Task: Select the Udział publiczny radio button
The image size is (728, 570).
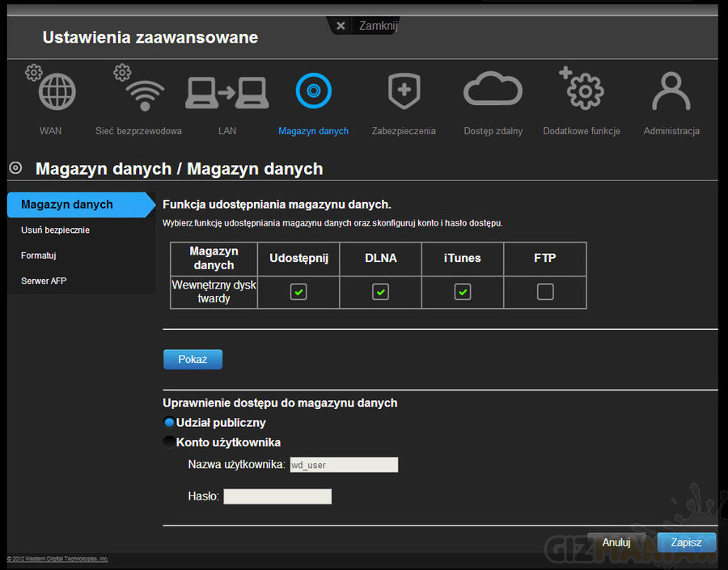Action: [x=169, y=422]
